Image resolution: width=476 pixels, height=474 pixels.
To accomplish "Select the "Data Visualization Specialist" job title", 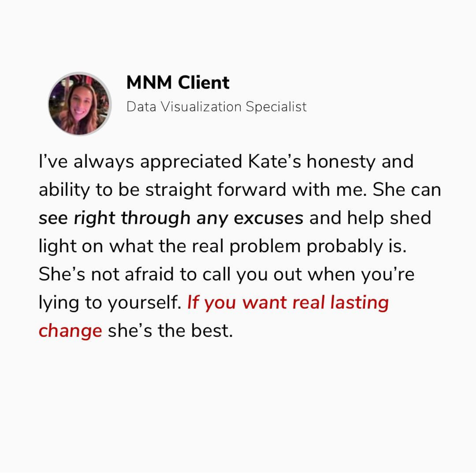I will point(216,107).
